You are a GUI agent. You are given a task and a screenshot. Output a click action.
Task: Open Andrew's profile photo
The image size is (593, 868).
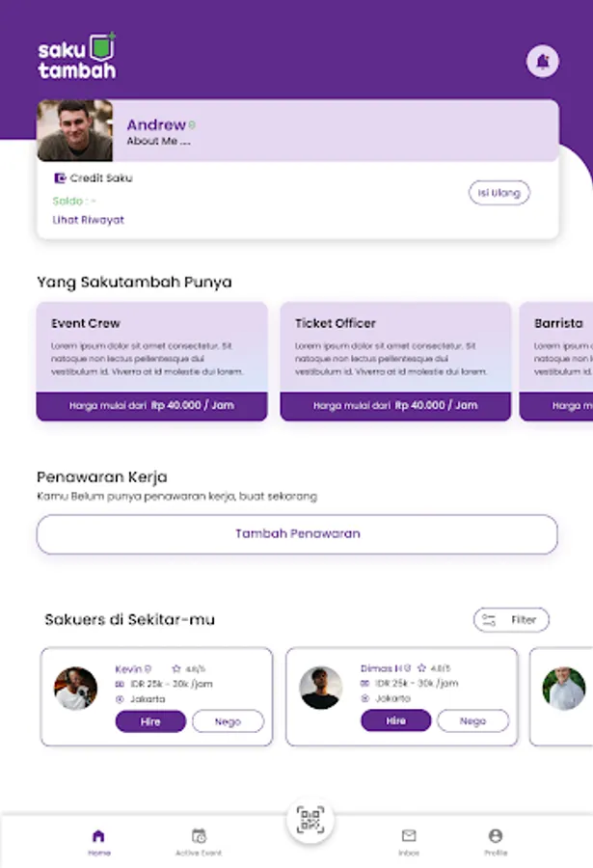75,130
